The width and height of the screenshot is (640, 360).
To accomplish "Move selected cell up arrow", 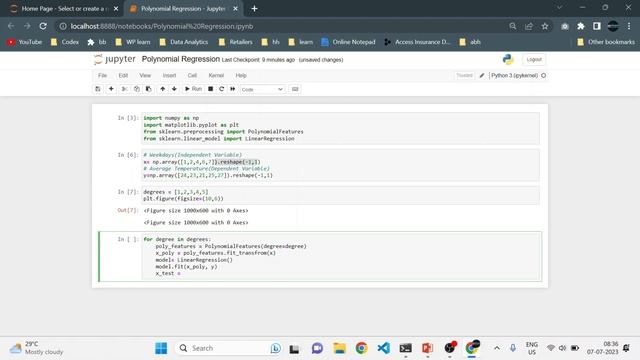I will pyautogui.click(x=162, y=89).
